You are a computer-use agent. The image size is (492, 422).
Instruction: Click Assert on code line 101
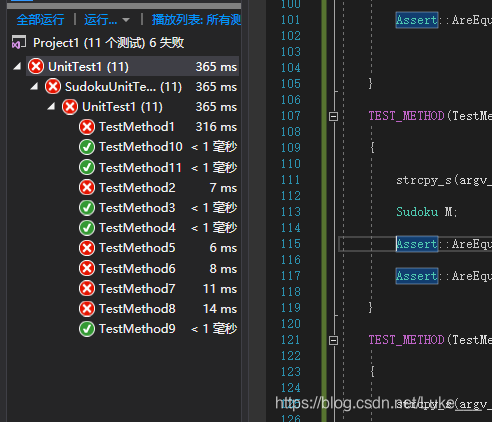click(x=417, y=20)
